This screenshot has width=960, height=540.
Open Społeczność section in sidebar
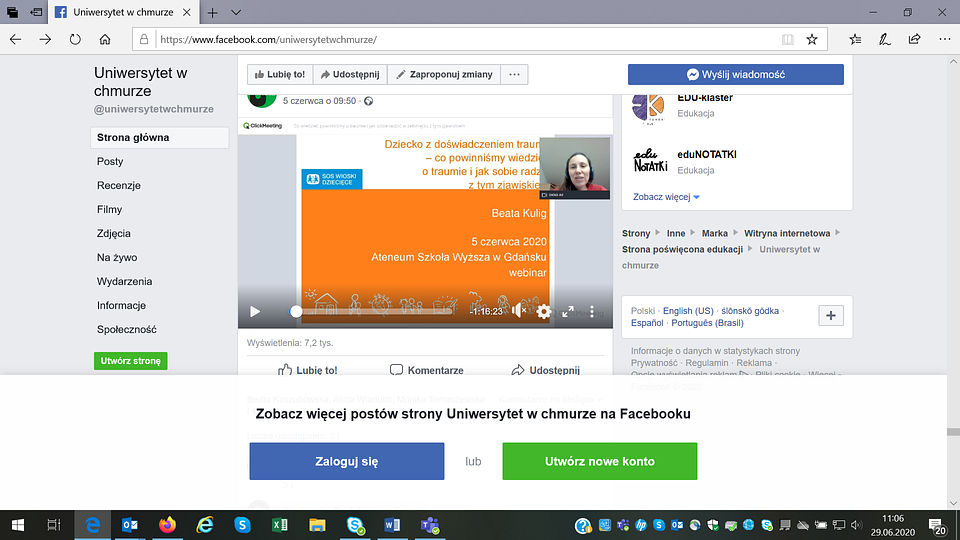tap(127, 329)
